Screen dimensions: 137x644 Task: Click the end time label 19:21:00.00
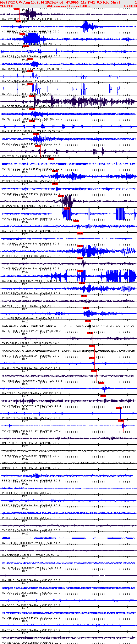pyautogui.click(x=130, y=6)
